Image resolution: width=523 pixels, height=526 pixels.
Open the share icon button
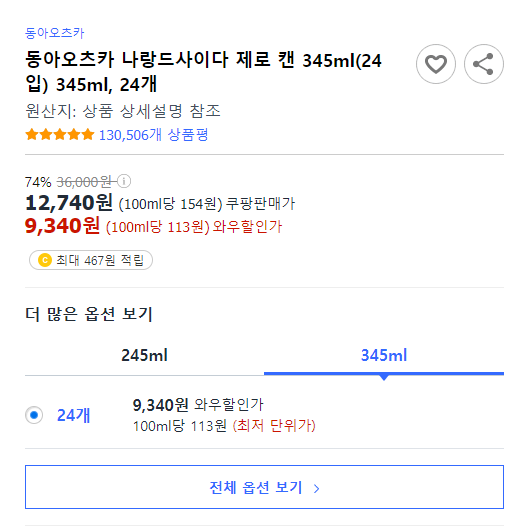(x=483, y=64)
